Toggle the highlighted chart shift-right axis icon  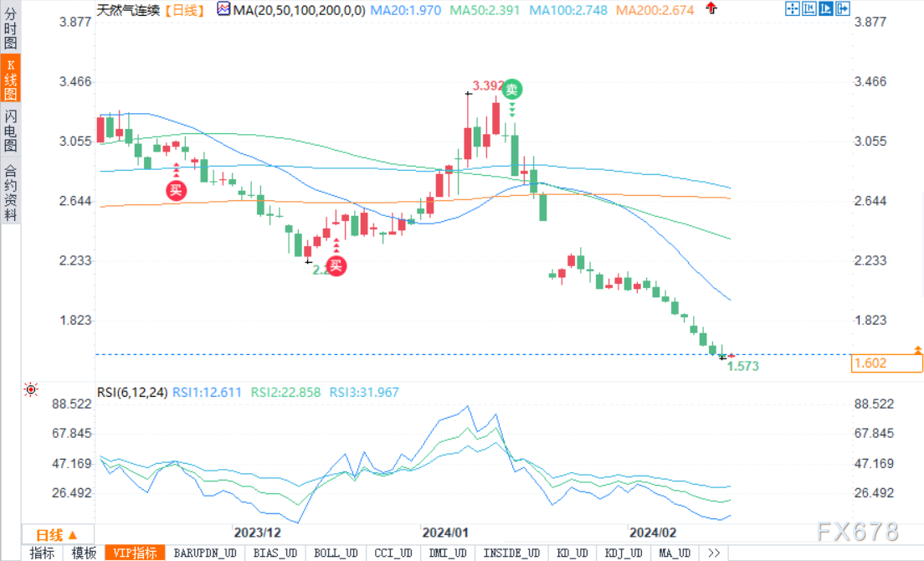tap(825, 9)
